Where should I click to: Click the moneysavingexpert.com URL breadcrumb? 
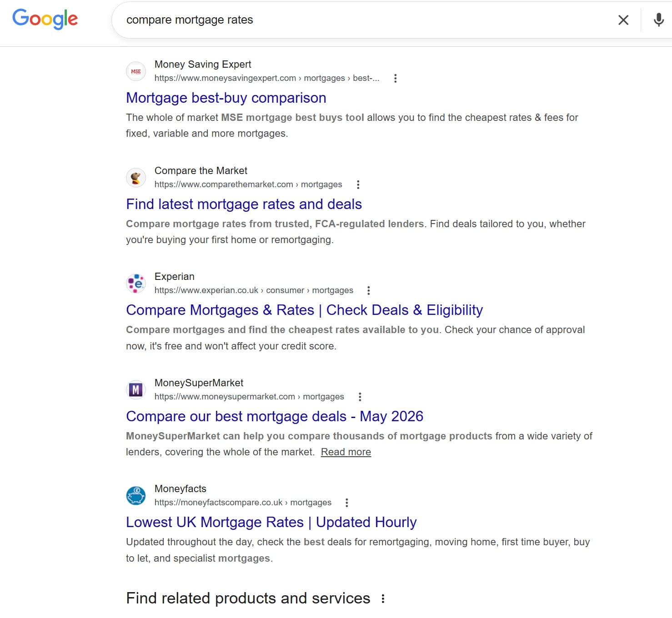pos(267,78)
